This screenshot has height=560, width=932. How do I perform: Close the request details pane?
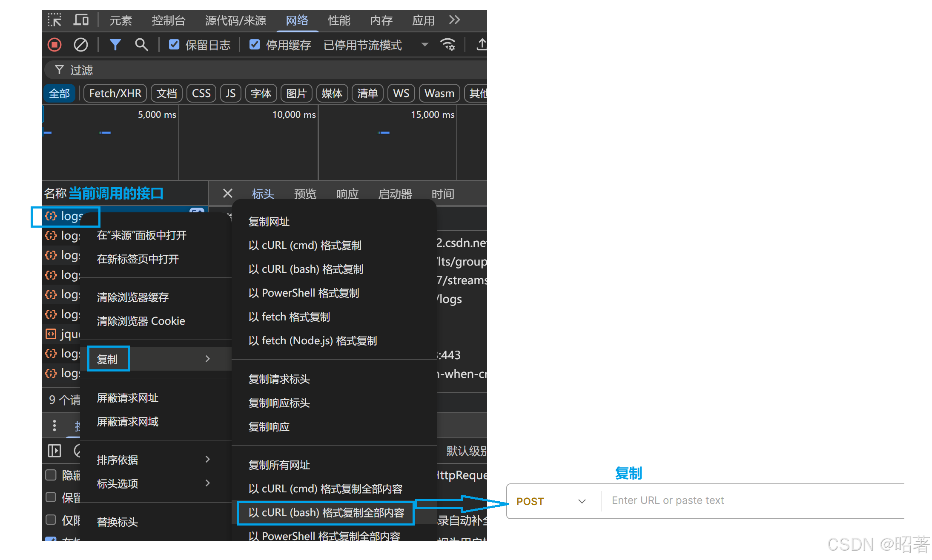point(228,194)
